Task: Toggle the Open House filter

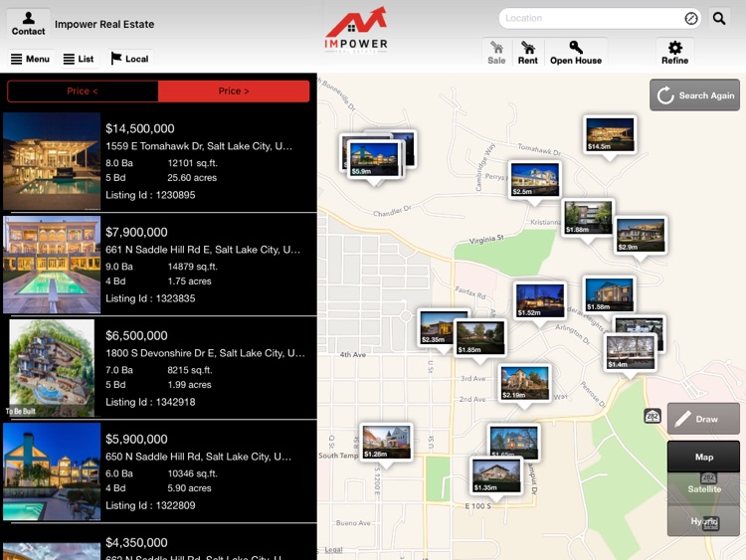Action: tap(576, 52)
